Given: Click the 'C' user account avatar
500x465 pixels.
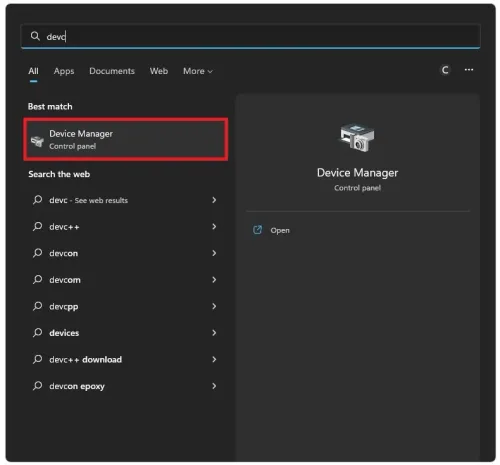Looking at the screenshot, I should click(x=445, y=70).
